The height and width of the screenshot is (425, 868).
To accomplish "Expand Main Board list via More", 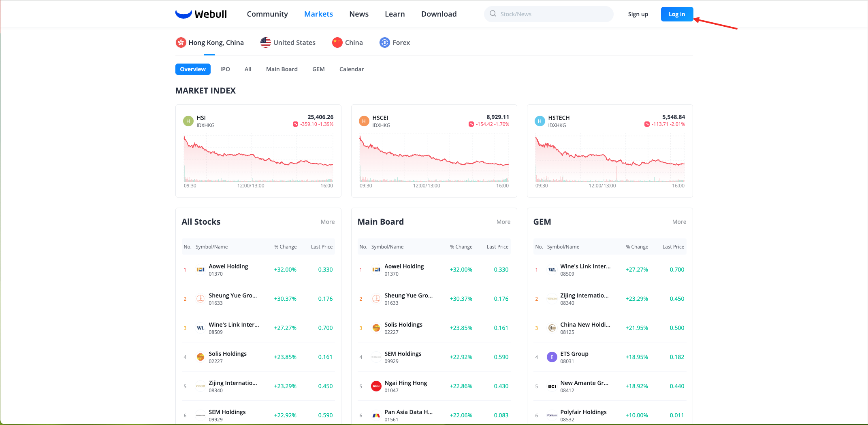I will pos(503,222).
